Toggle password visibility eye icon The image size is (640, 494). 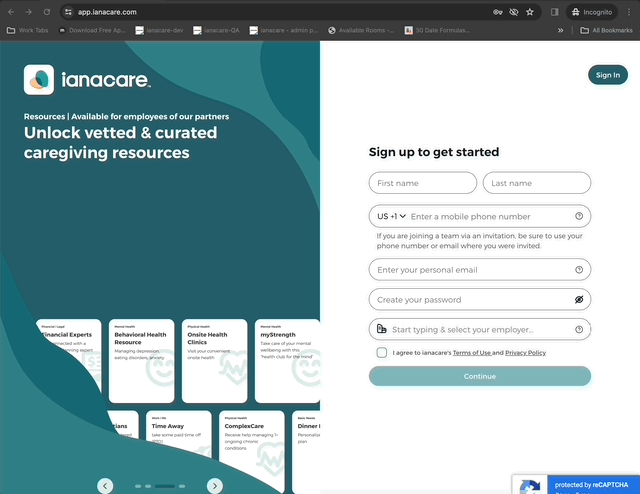coord(579,300)
